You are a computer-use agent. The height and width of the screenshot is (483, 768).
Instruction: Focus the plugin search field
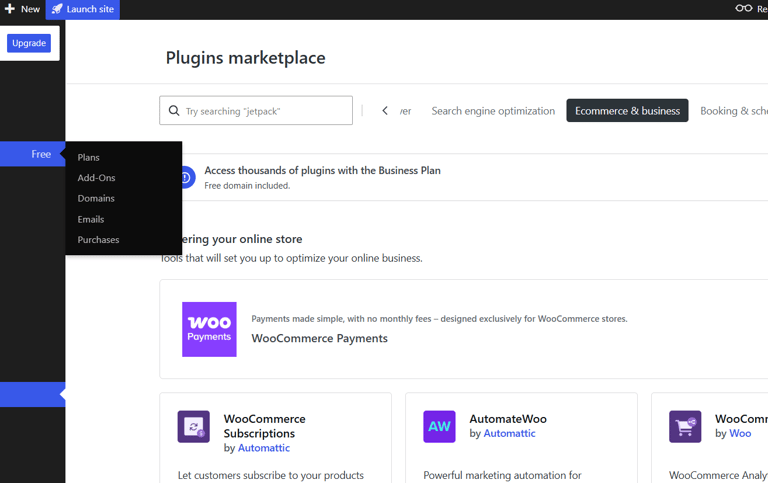256,110
